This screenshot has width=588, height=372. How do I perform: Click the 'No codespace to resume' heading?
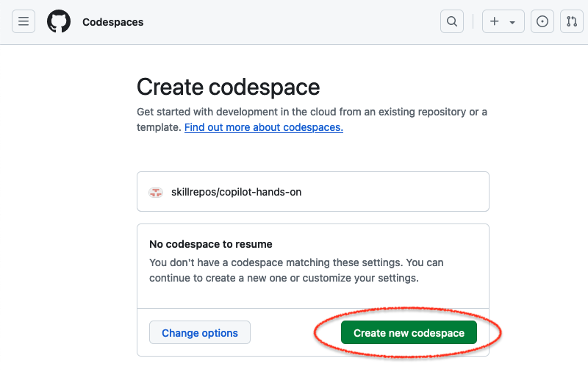pos(211,244)
